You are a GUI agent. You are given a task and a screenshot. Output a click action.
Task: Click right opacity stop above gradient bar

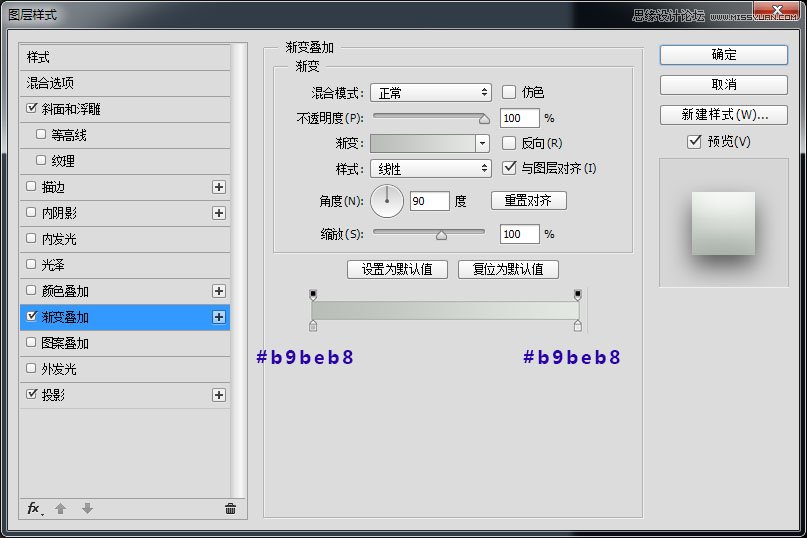[577, 294]
